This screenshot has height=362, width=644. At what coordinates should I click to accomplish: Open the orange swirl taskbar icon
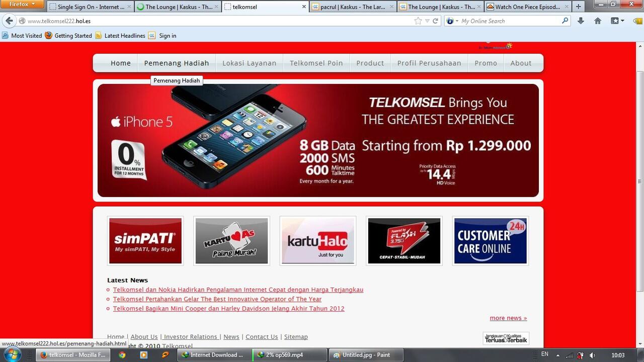[166, 355]
